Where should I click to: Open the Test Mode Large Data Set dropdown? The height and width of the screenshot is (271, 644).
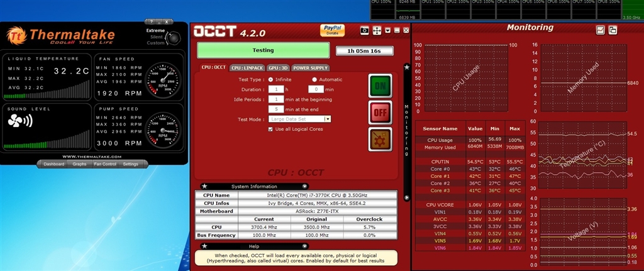click(x=327, y=119)
